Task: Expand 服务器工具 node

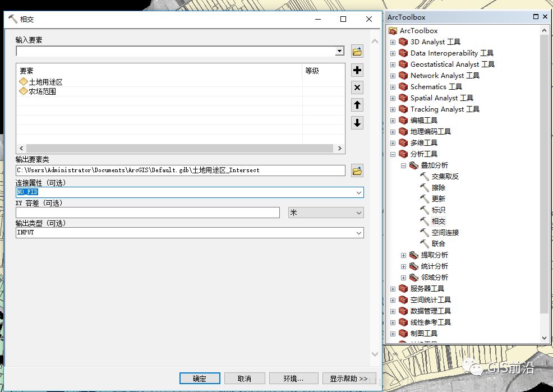Action: coord(393,289)
